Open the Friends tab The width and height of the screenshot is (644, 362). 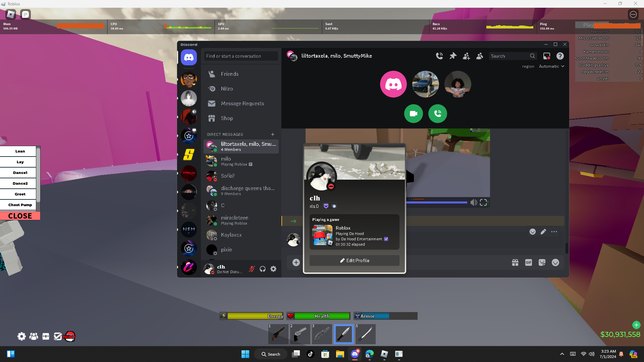coord(241,74)
